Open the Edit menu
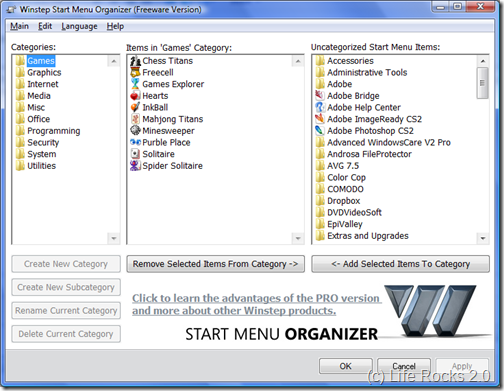504x391 pixels. [45, 26]
